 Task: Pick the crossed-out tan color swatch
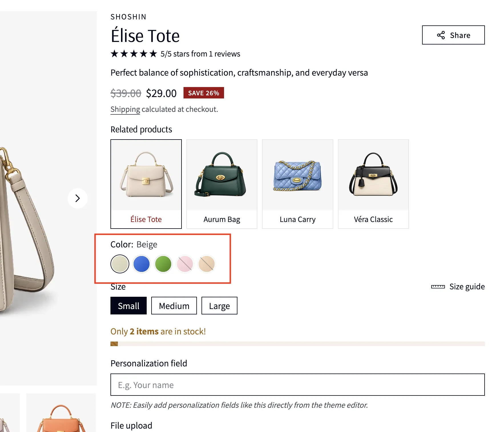click(206, 264)
